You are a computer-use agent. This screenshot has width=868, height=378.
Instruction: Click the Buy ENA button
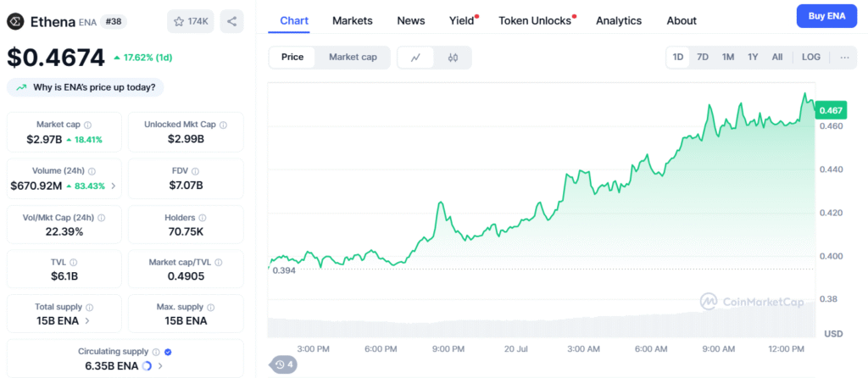pyautogui.click(x=827, y=16)
